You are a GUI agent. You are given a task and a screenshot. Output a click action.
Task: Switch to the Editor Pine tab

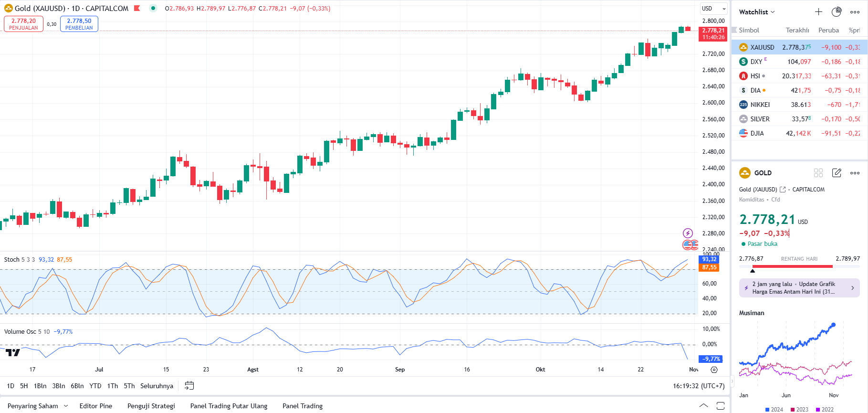tap(96, 406)
